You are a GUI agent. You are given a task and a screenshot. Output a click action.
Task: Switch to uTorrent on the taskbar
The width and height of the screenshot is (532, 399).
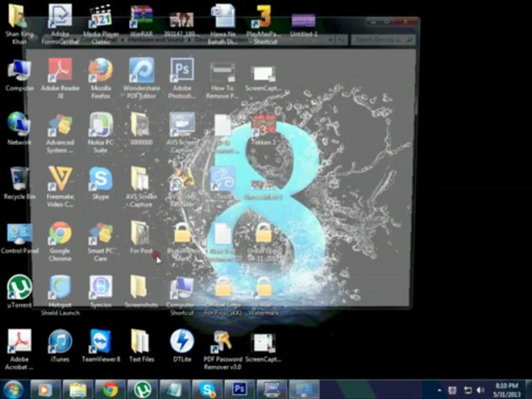142,390
